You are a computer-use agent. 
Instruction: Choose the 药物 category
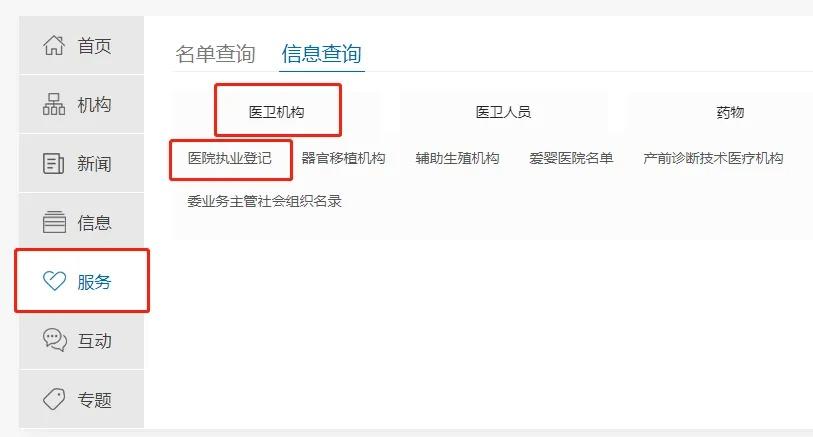click(730, 112)
